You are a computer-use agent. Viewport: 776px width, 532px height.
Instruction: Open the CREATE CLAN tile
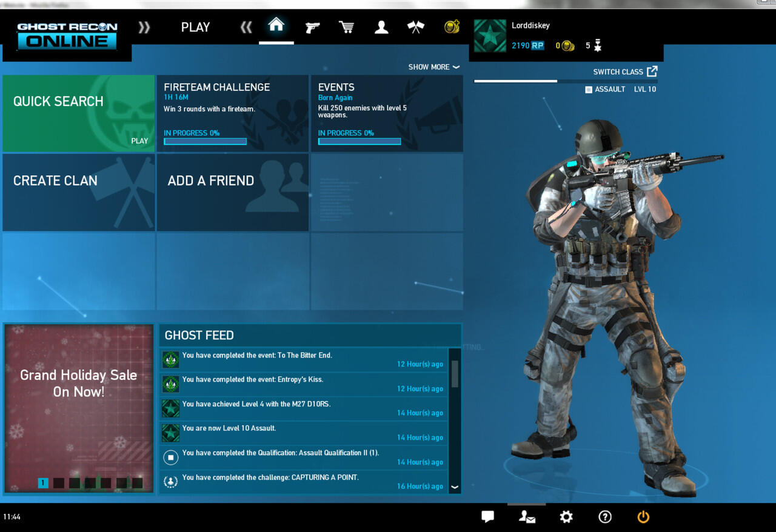[79, 192]
